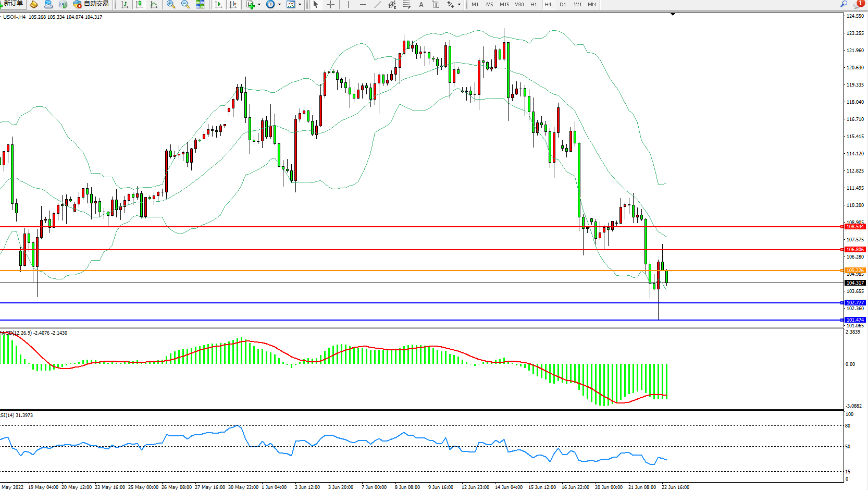Click the chart shift triangle marker
The image size is (868, 490).
(x=673, y=14)
